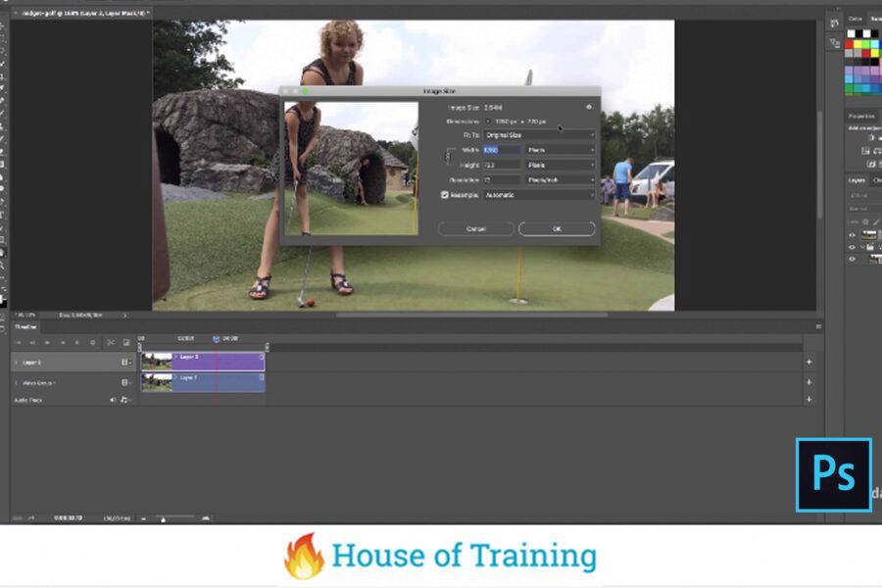Click panel icon below History icon
882x588 pixels.
coord(834,43)
